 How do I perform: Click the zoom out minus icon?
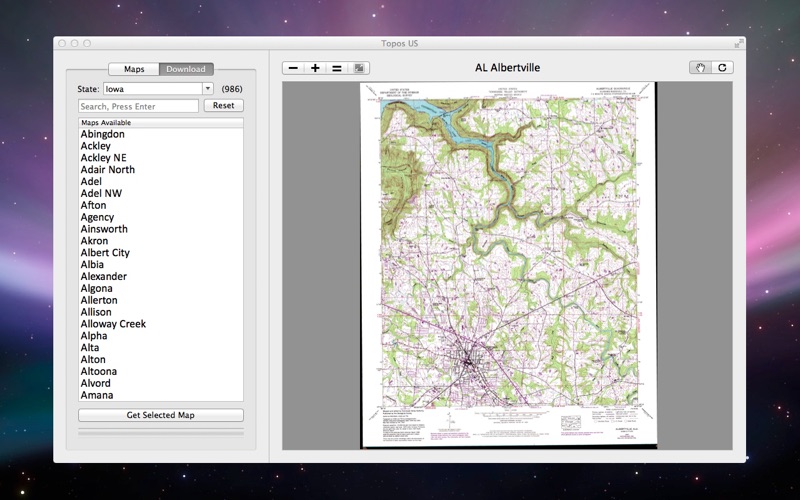pyautogui.click(x=293, y=68)
